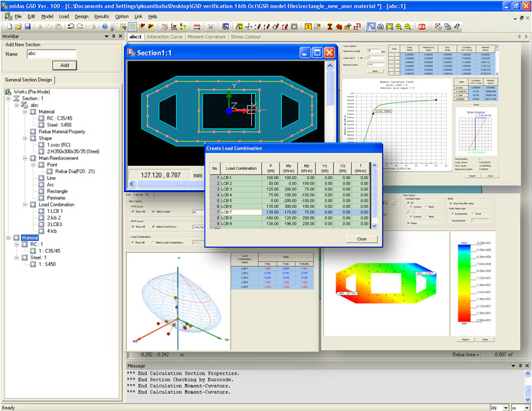Click the Open folder toolbar icon
The image size is (532, 411).
[x=17, y=27]
